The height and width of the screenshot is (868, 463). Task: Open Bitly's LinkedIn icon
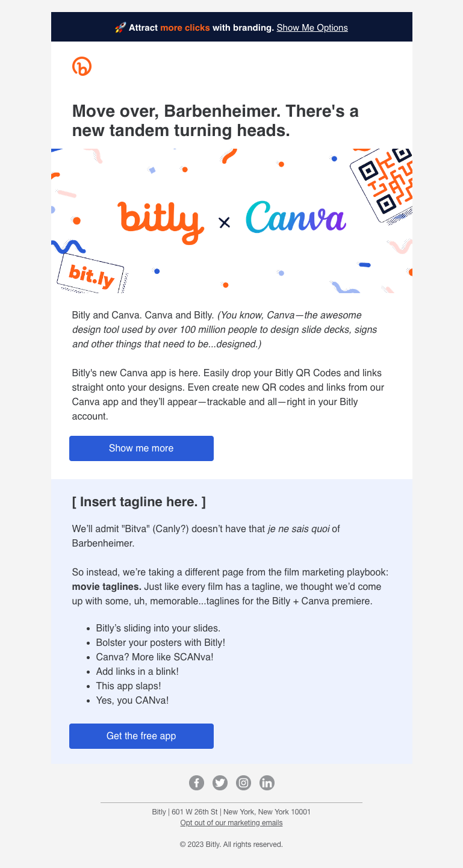click(x=267, y=783)
